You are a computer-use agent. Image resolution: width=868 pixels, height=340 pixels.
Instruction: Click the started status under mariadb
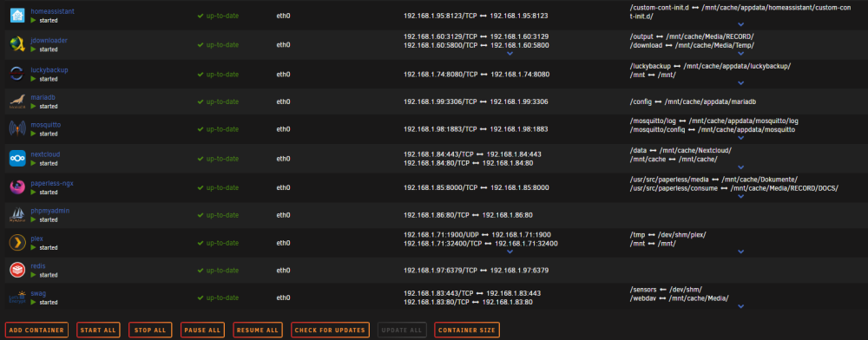44,106
